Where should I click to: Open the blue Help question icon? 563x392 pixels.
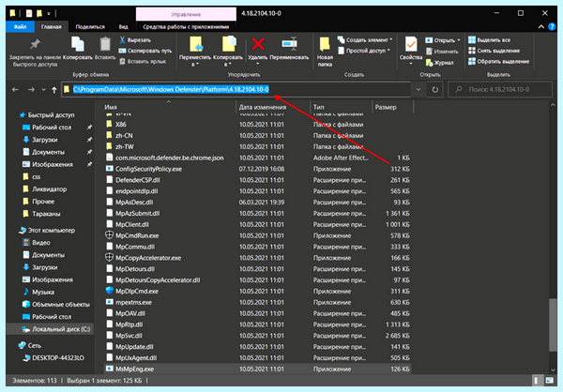coord(552,27)
